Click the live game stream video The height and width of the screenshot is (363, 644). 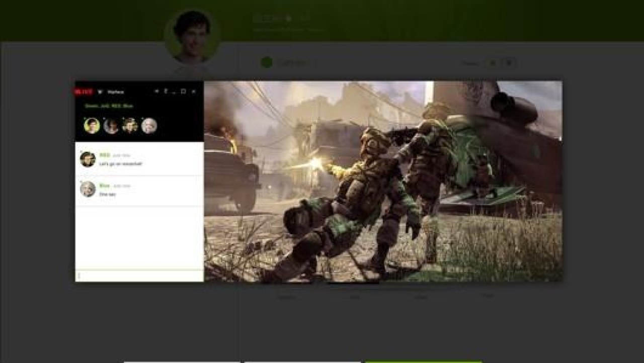click(383, 181)
